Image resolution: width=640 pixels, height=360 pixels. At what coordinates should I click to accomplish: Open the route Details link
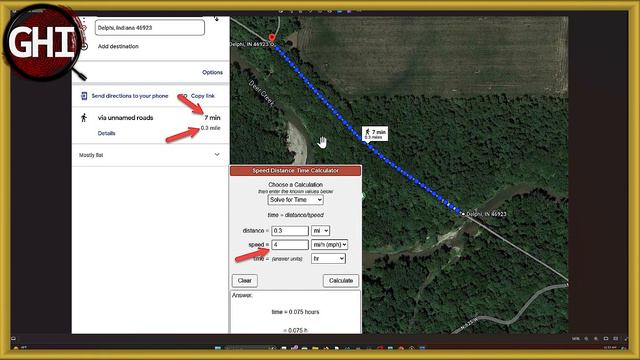tap(107, 133)
